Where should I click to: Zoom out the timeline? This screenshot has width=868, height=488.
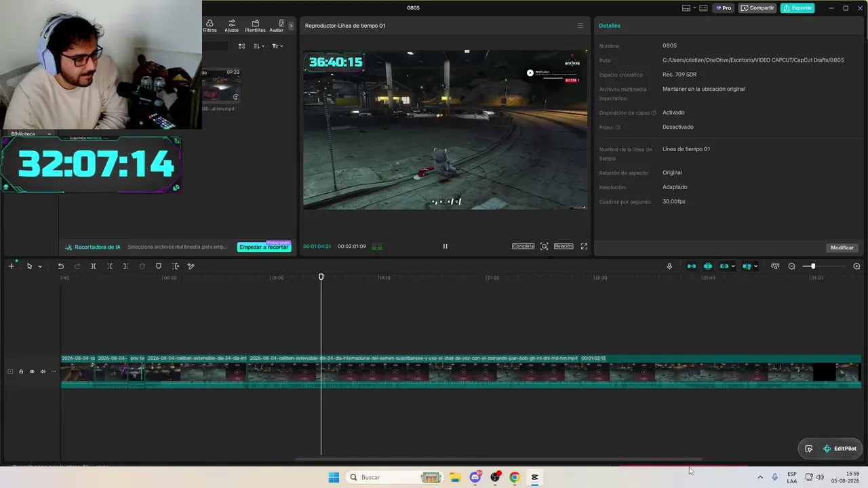click(x=791, y=266)
